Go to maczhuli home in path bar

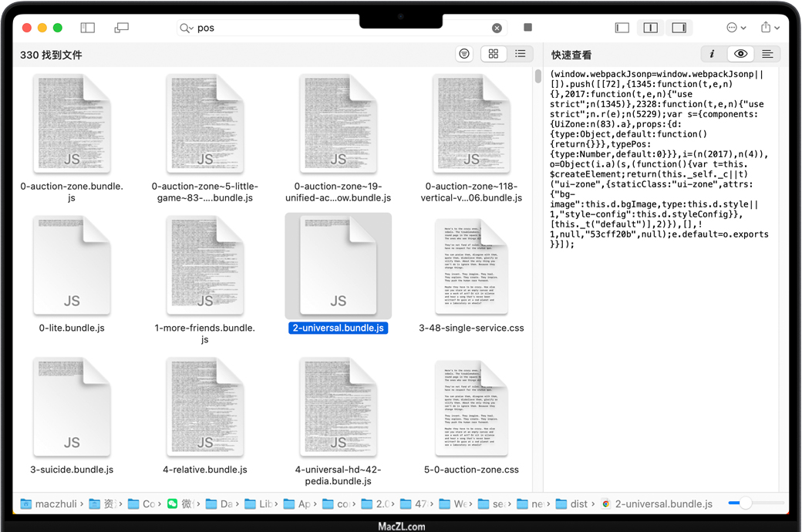point(49,504)
